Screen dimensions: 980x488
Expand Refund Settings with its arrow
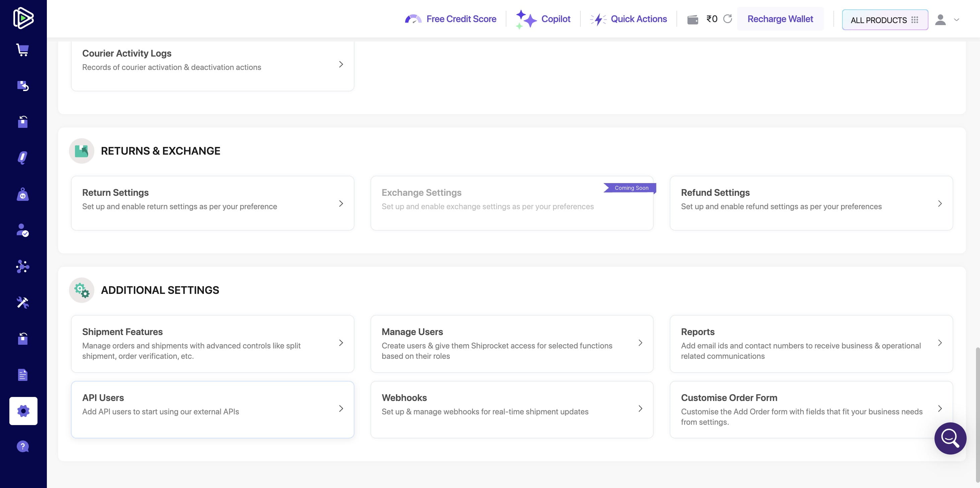tap(940, 204)
